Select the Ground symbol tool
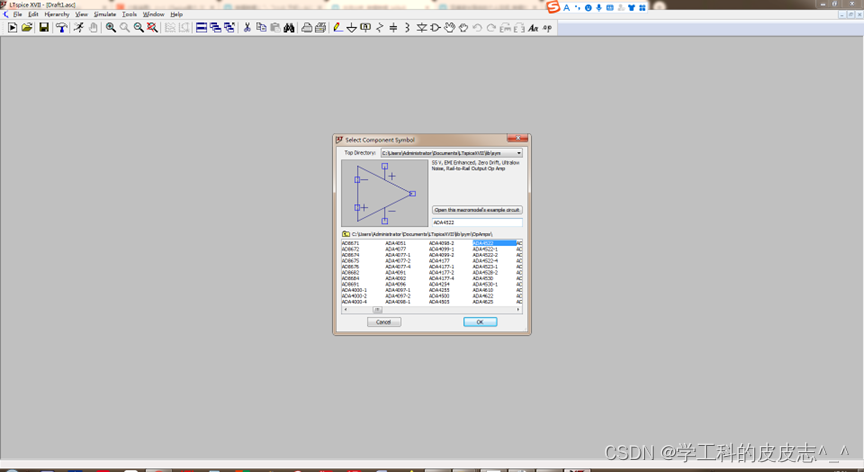 pyautogui.click(x=352, y=28)
